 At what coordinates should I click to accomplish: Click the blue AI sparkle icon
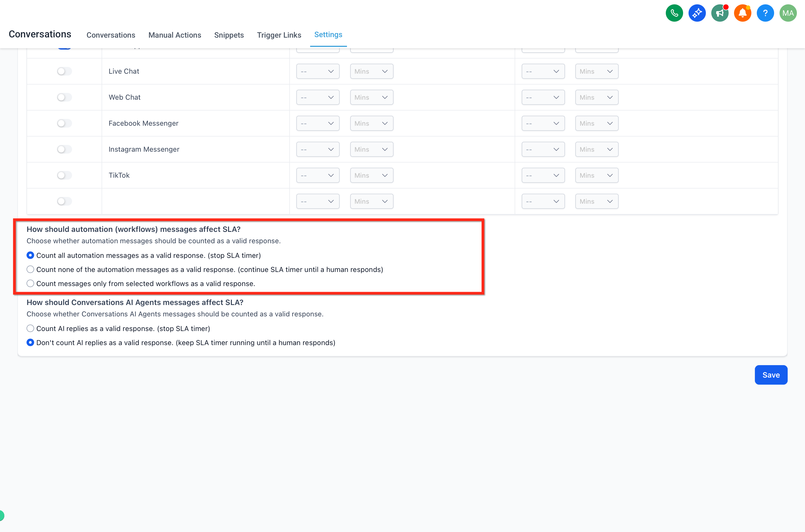(x=697, y=13)
